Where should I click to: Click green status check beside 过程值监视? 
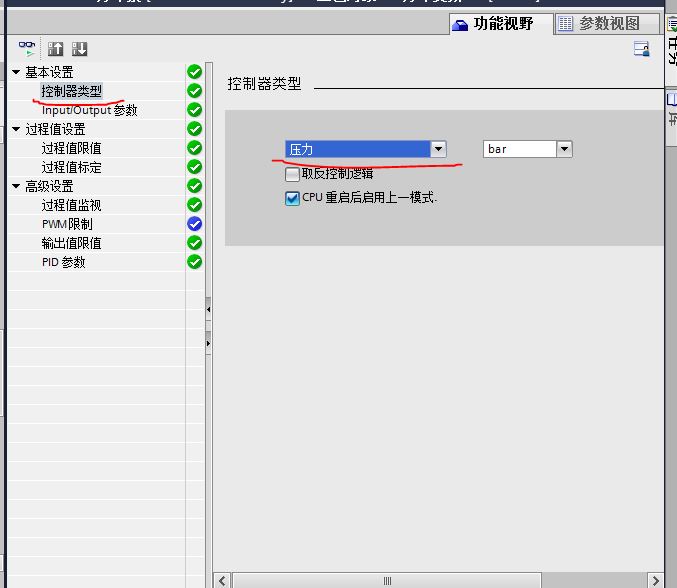(195, 205)
